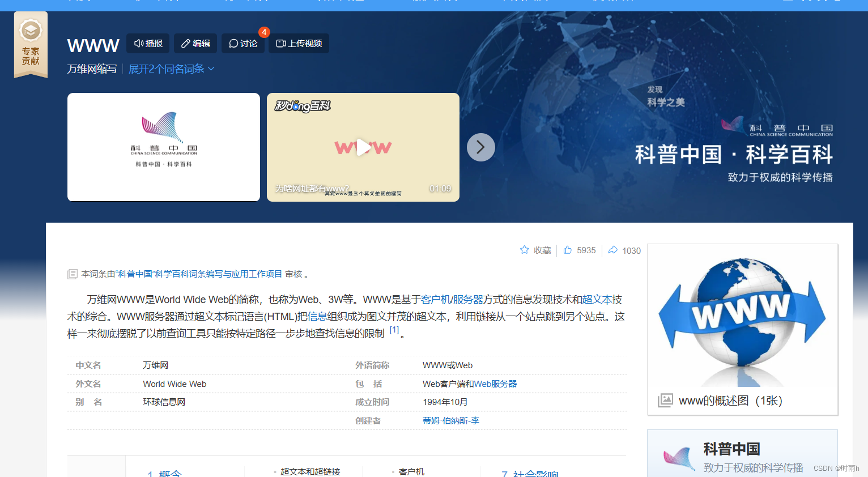Select the value 环球信息网
This screenshot has height=477, width=868.
click(164, 402)
